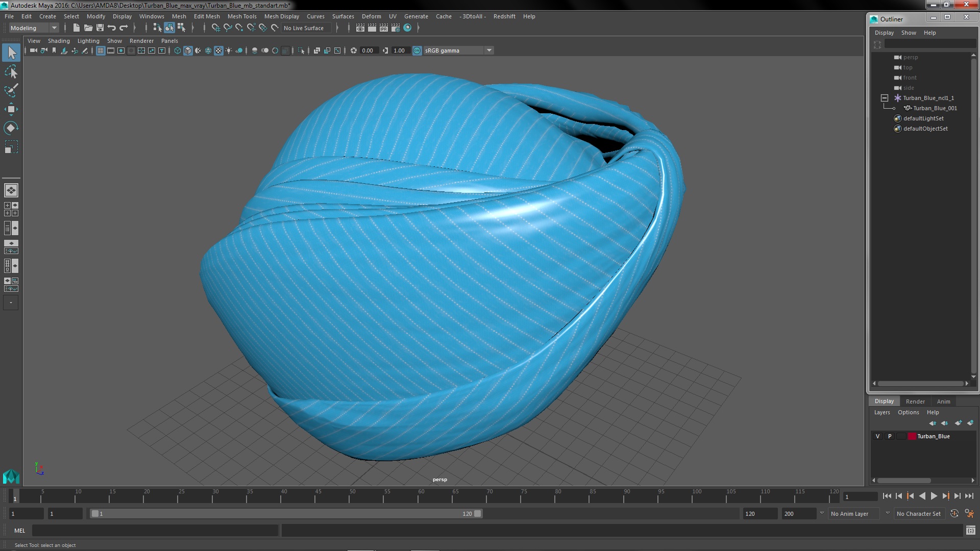Switch to the Render layer tab
Image resolution: width=980 pixels, height=551 pixels.
click(x=915, y=402)
